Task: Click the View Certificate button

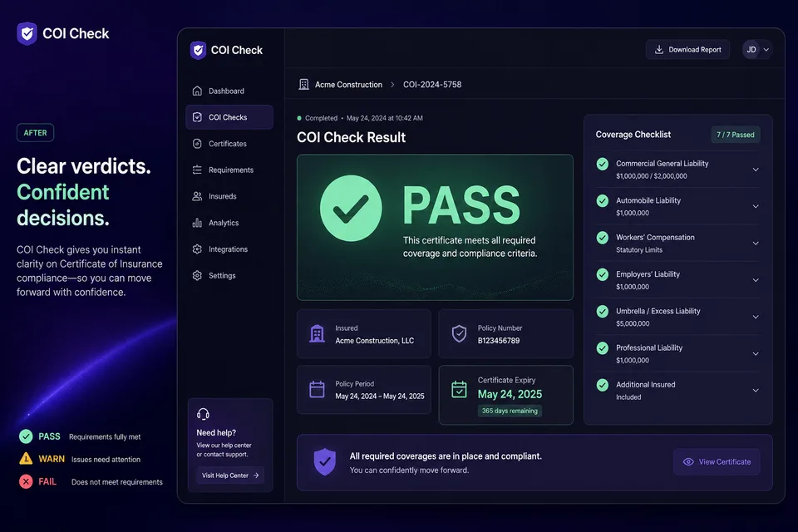Action: pos(717,461)
